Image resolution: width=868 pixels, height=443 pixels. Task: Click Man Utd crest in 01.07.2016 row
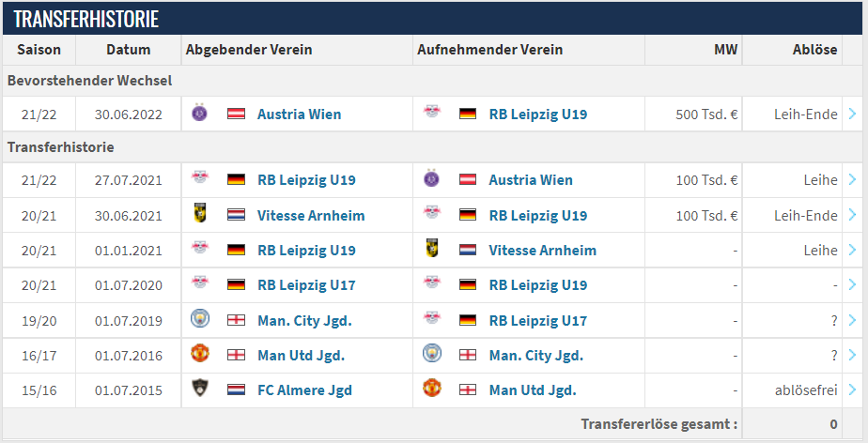[x=200, y=354]
